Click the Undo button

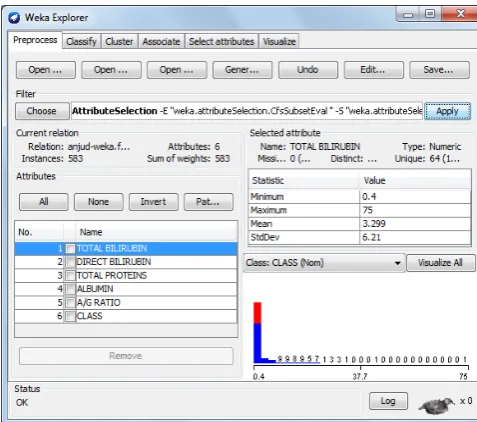point(308,70)
